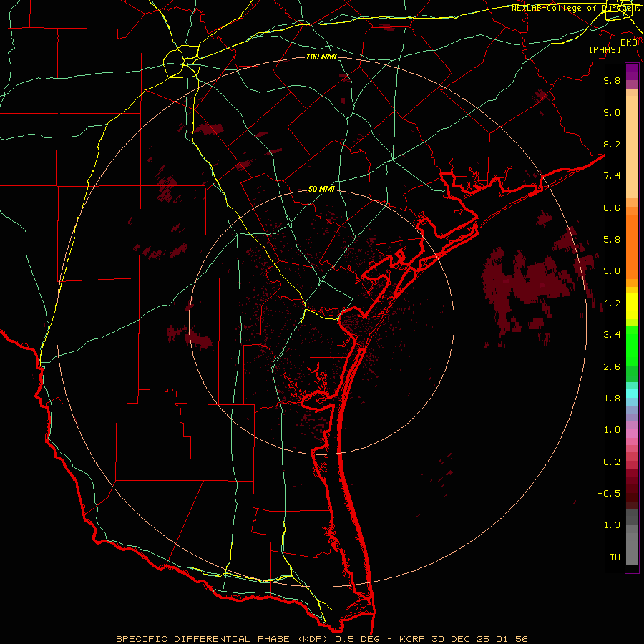The height and width of the screenshot is (644, 644).
Task: Click the -1.3 color scale value
Action: coord(609,525)
